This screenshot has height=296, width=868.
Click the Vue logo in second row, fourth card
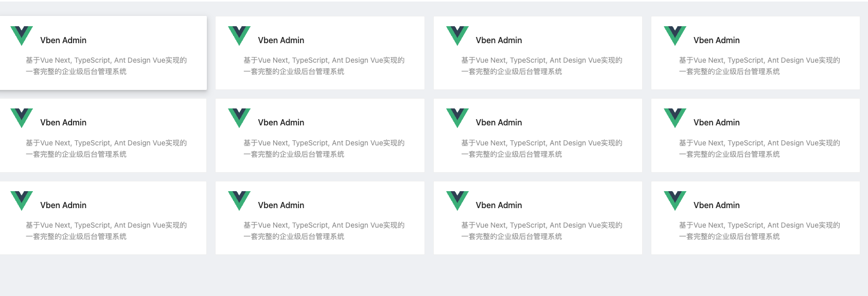[x=675, y=117]
